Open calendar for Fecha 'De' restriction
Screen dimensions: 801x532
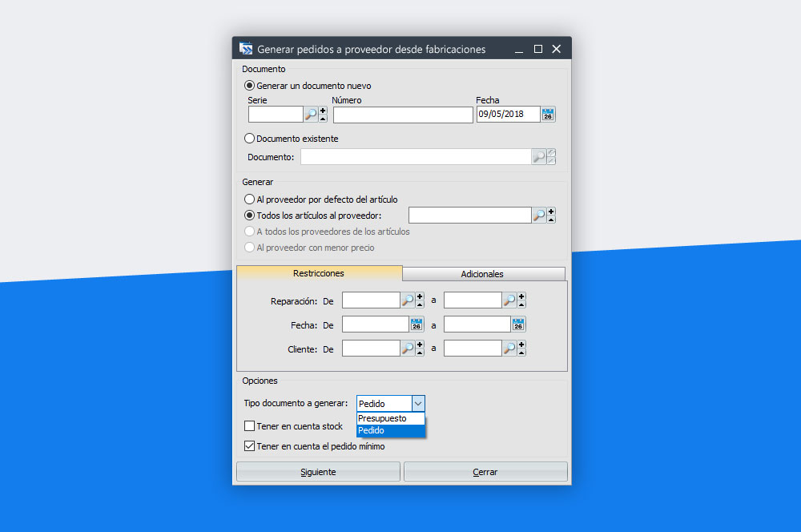(416, 324)
